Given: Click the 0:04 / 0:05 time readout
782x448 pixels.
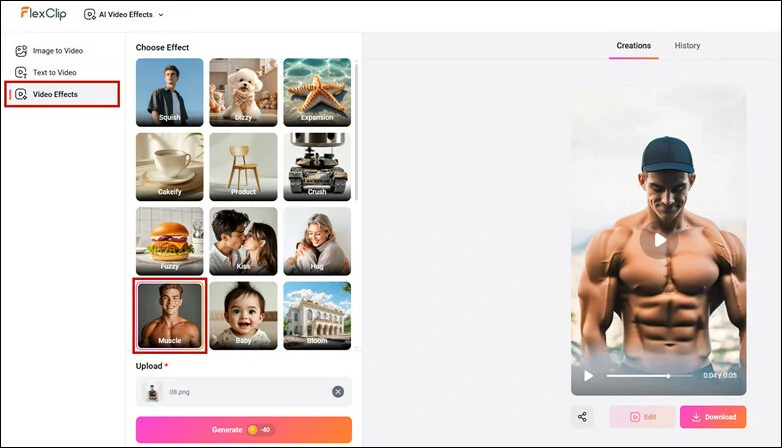Looking at the screenshot, I should tap(720, 376).
